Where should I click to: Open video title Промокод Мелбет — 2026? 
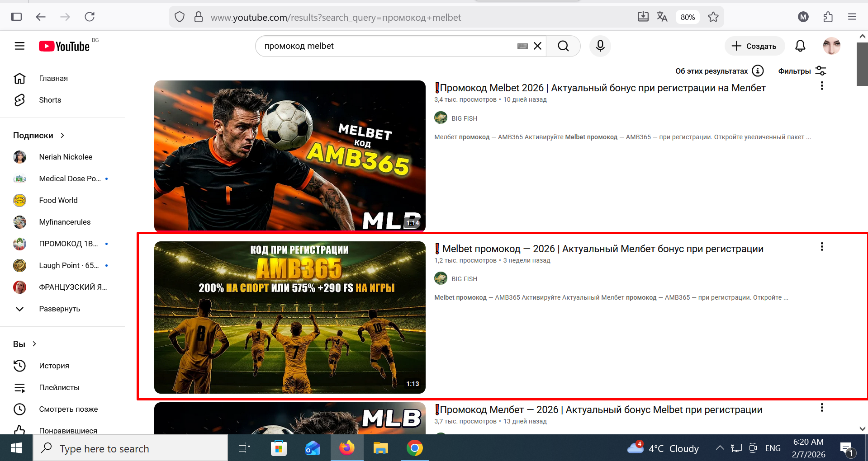coord(598,409)
